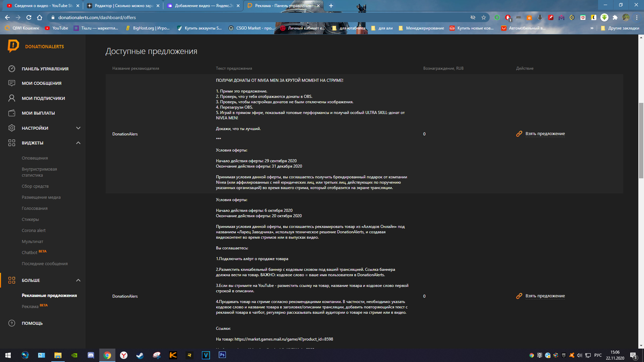Open the Панель управления dashboard section
Image resolution: width=644 pixels, height=362 pixels.
tap(45, 69)
